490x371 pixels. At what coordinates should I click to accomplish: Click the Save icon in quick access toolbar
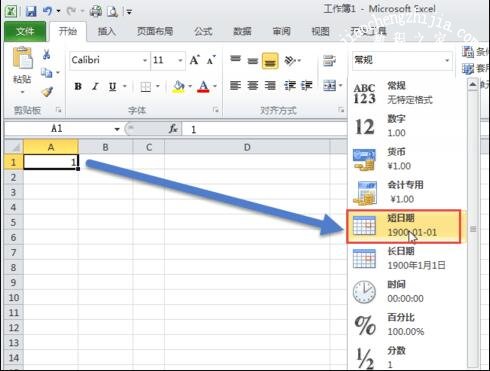pos(31,12)
